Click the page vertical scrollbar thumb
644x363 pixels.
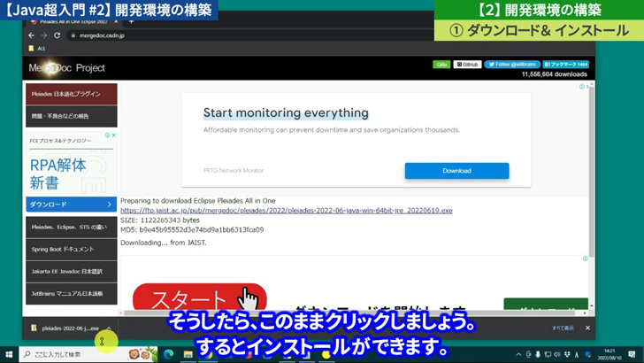pos(592,171)
